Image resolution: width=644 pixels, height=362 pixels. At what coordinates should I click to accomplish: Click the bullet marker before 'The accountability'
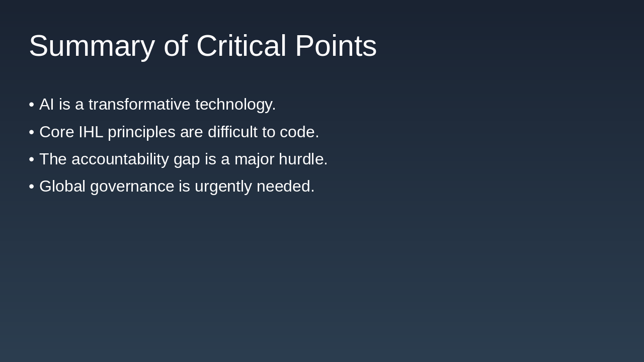click(31, 159)
